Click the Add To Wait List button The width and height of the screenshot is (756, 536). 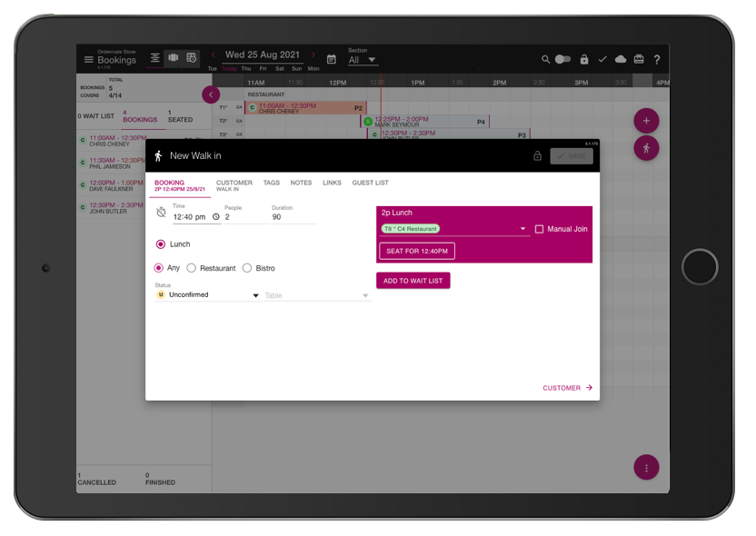tap(413, 281)
